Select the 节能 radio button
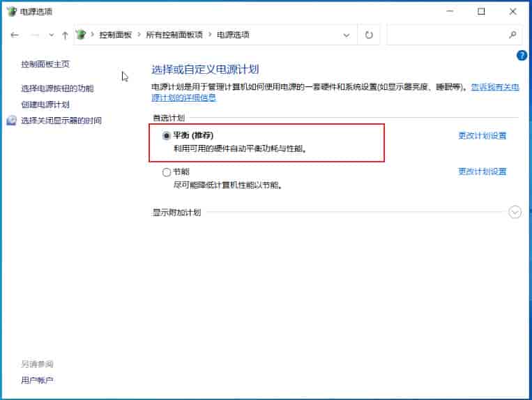 point(166,172)
